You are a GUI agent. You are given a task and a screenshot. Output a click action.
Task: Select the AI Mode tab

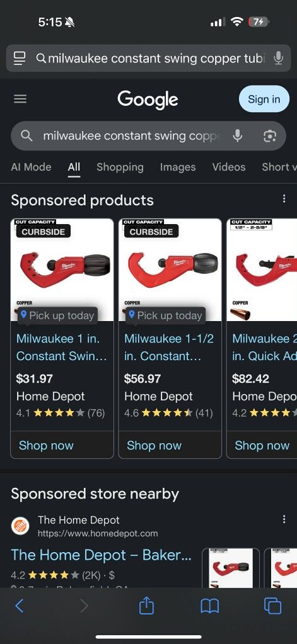(32, 167)
